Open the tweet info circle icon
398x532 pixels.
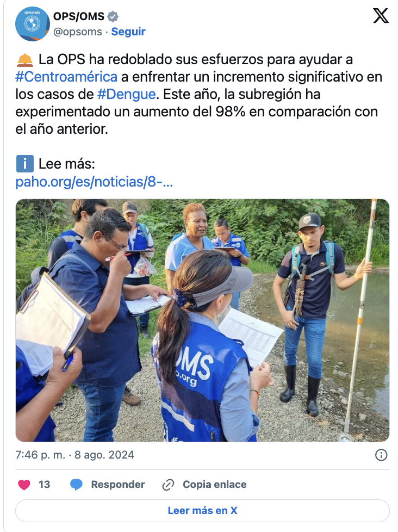(381, 455)
